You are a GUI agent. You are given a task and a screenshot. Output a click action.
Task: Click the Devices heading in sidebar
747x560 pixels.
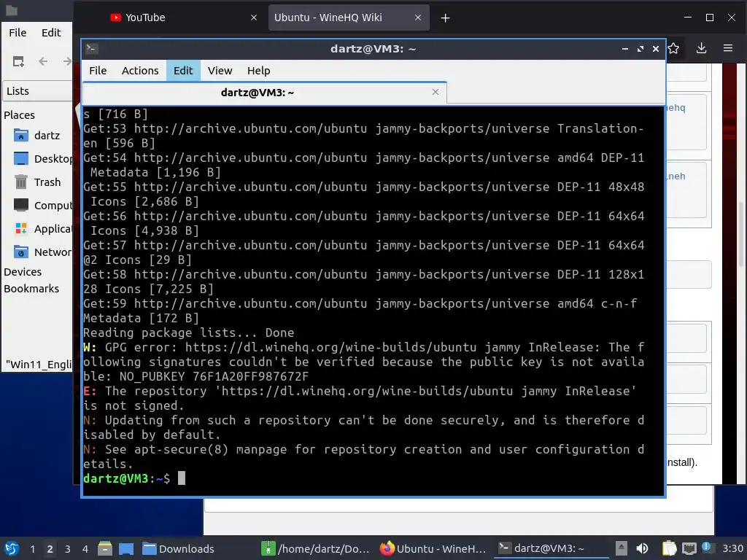(x=23, y=272)
